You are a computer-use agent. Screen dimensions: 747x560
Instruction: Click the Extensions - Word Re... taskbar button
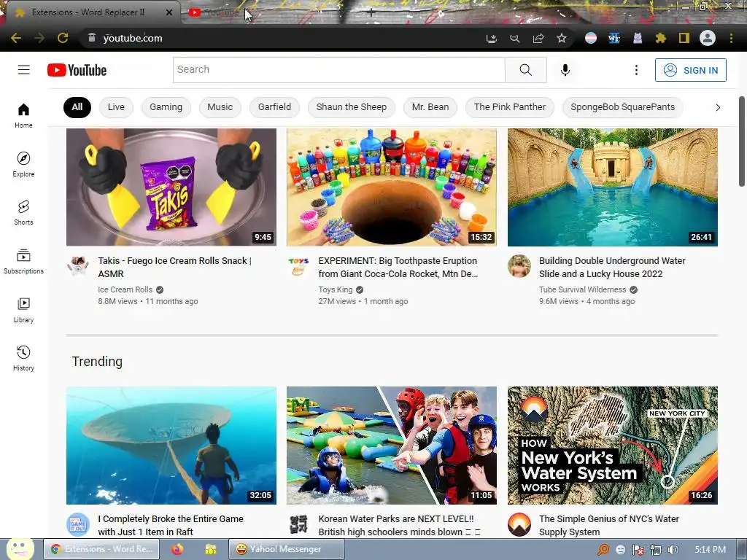(x=101, y=549)
